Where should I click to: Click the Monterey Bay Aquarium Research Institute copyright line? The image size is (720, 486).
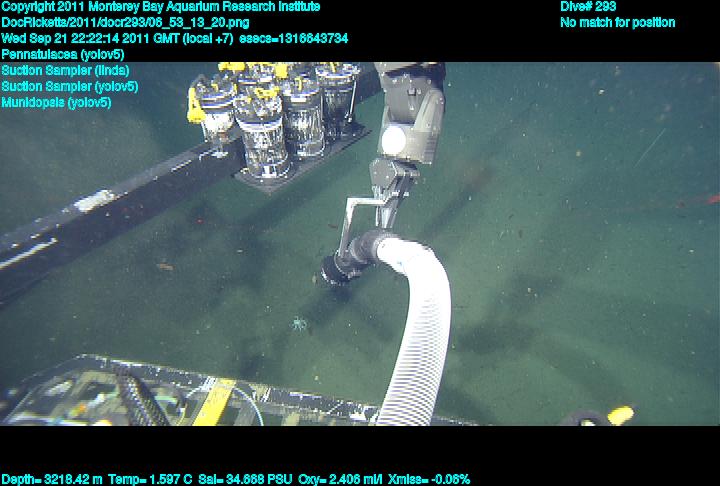point(161,7)
